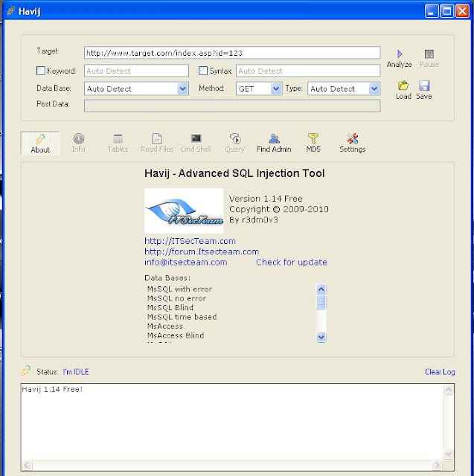This screenshot has height=476, width=474.
Task: Click the Target URL input field
Action: (232, 53)
